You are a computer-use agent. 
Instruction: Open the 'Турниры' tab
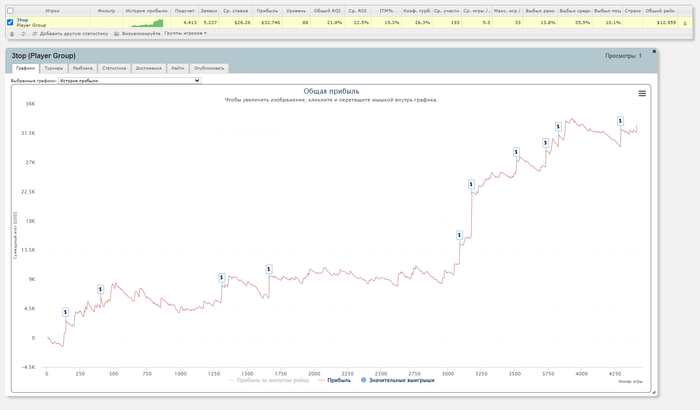54,68
